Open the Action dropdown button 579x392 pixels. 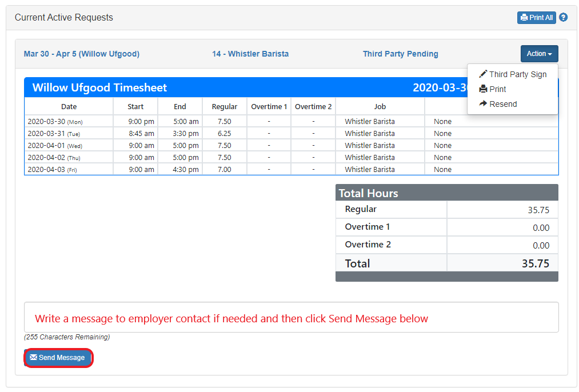click(x=539, y=54)
